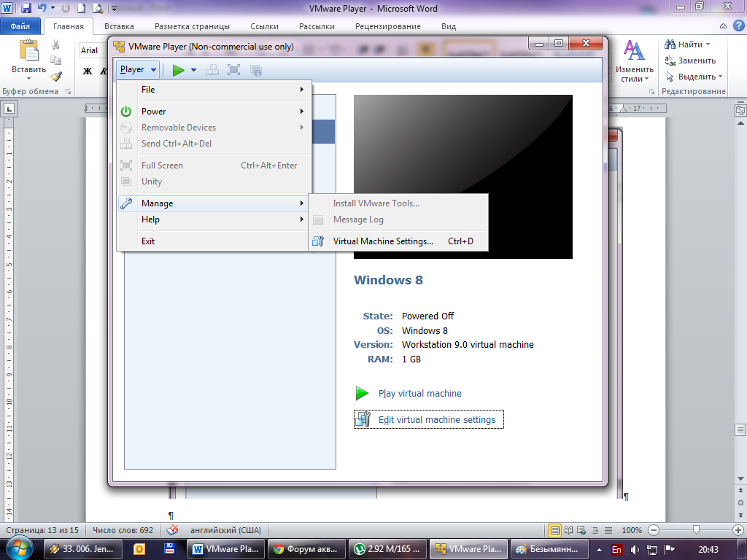Collapse the Word ribbon with the caret icon
Viewport: 747px width, 560px height.
click(x=723, y=26)
